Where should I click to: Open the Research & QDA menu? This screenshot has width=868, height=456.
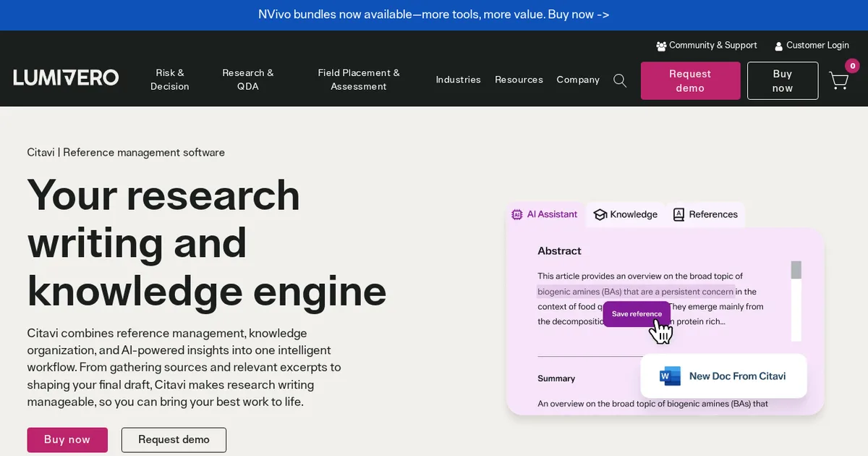(x=248, y=80)
